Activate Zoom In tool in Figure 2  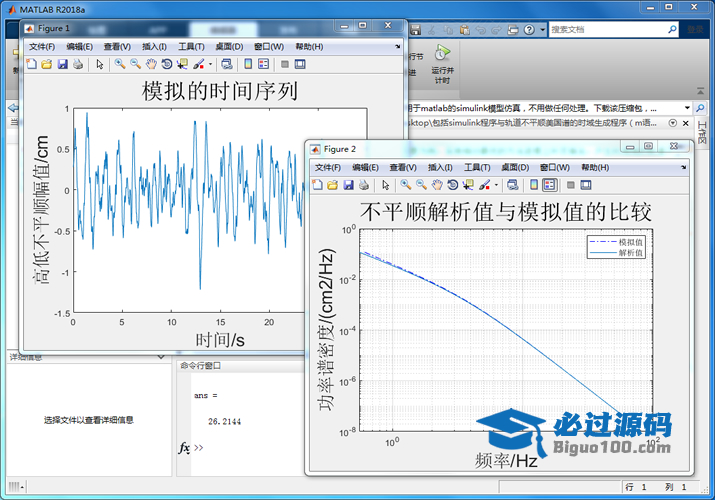(406, 185)
